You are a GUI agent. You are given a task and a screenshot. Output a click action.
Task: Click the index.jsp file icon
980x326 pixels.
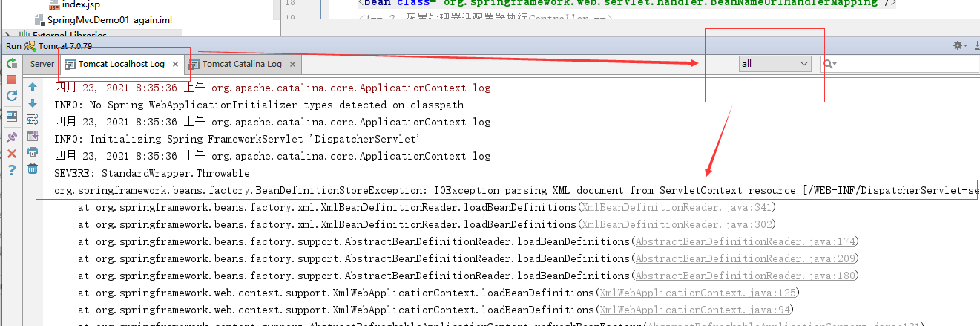pos(53,4)
